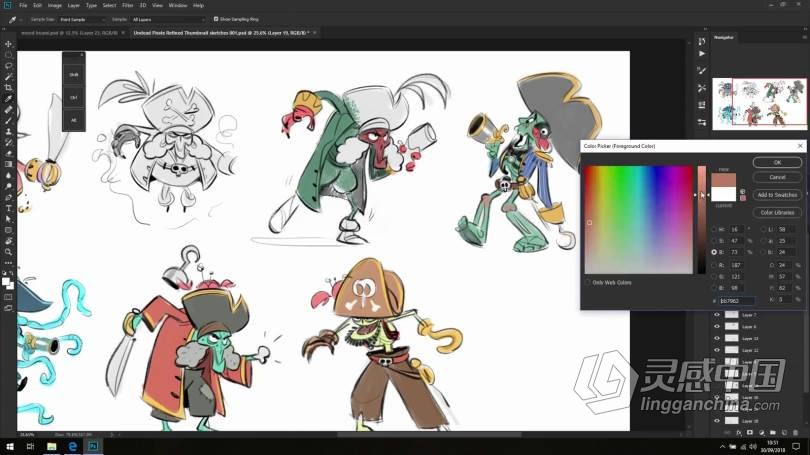Open the Eyedropper tool preset picker arrow
This screenshot has height=455, width=810.
tap(21, 20)
